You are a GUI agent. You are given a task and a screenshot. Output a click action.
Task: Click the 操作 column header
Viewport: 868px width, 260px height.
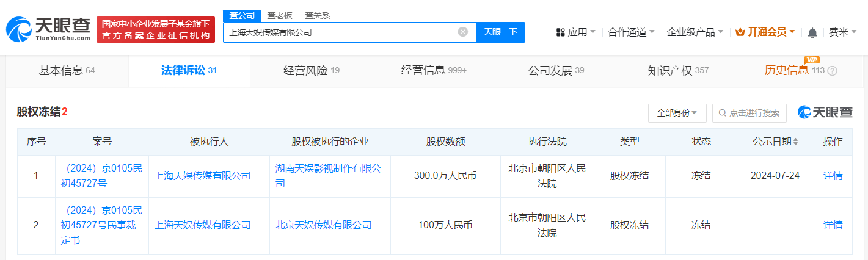(833, 142)
